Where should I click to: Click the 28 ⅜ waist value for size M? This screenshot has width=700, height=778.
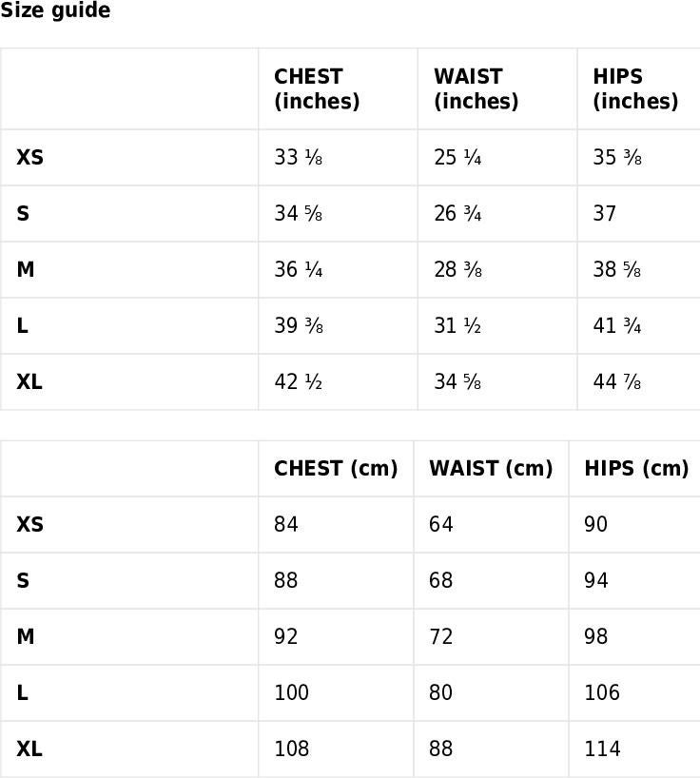point(457,269)
